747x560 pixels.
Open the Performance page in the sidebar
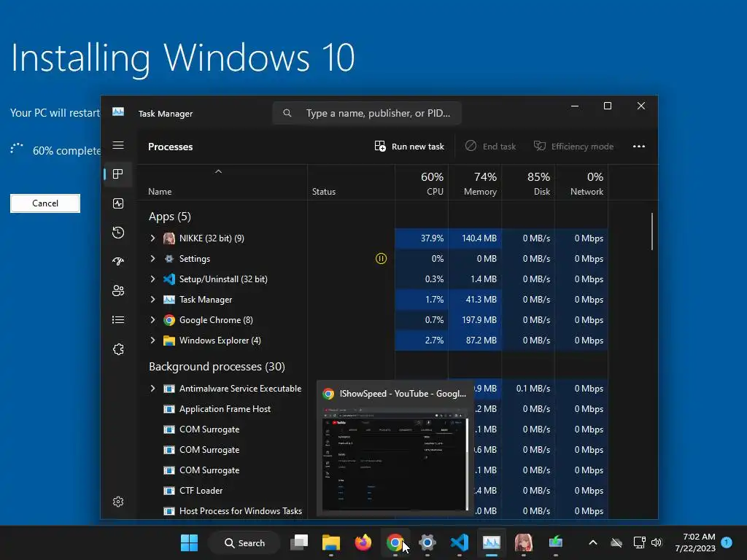(118, 204)
